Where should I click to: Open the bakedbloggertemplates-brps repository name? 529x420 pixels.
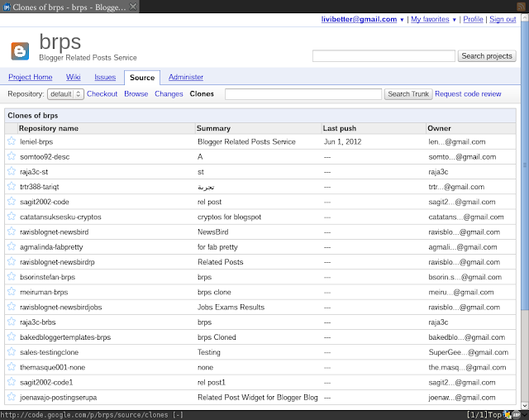65,337
